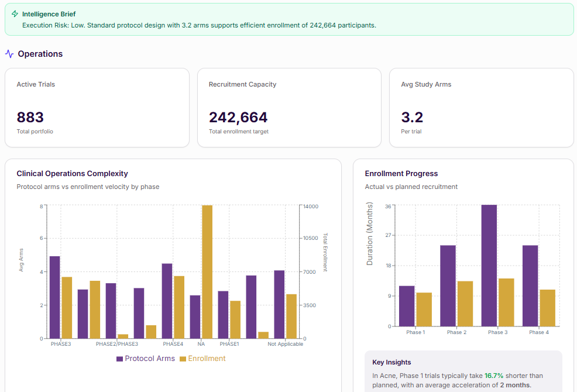This screenshot has height=392, width=577.
Task: Click the Operations pulse icon
Action: coord(9,54)
